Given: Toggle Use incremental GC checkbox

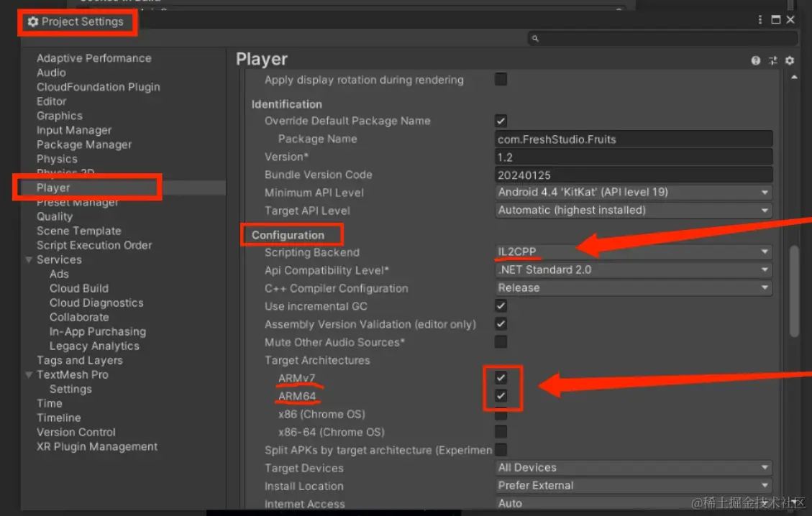Looking at the screenshot, I should coord(501,306).
